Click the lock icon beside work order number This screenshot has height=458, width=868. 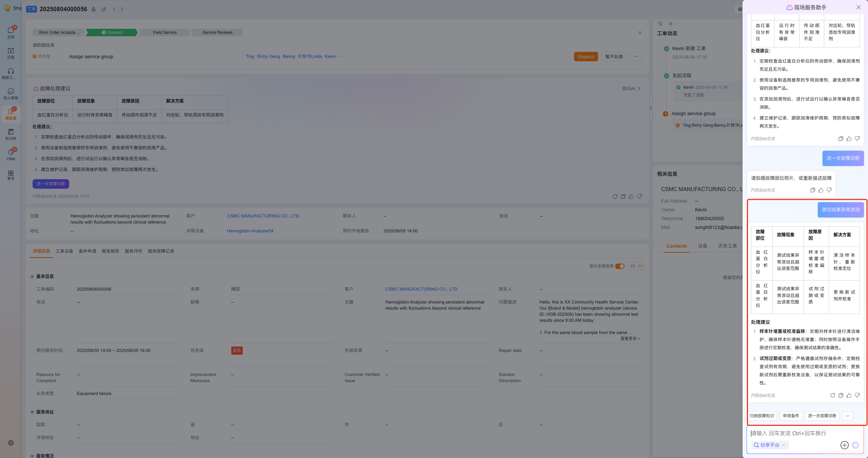[x=94, y=9]
